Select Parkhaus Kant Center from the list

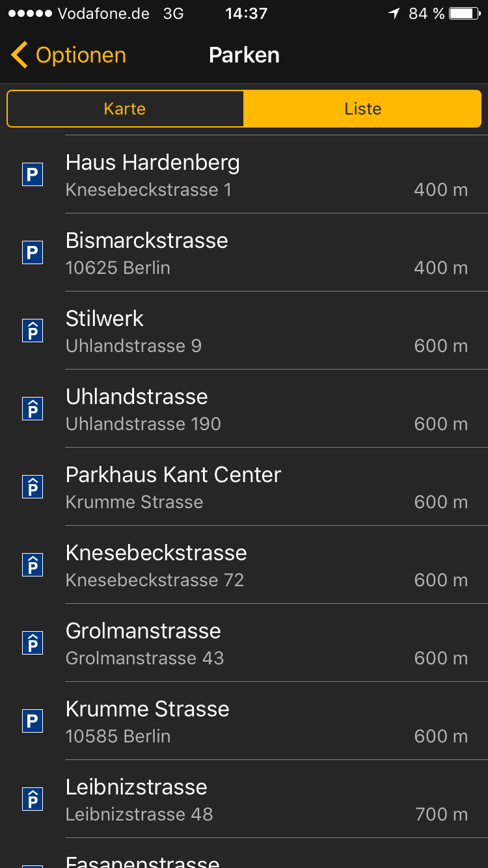pos(260,487)
